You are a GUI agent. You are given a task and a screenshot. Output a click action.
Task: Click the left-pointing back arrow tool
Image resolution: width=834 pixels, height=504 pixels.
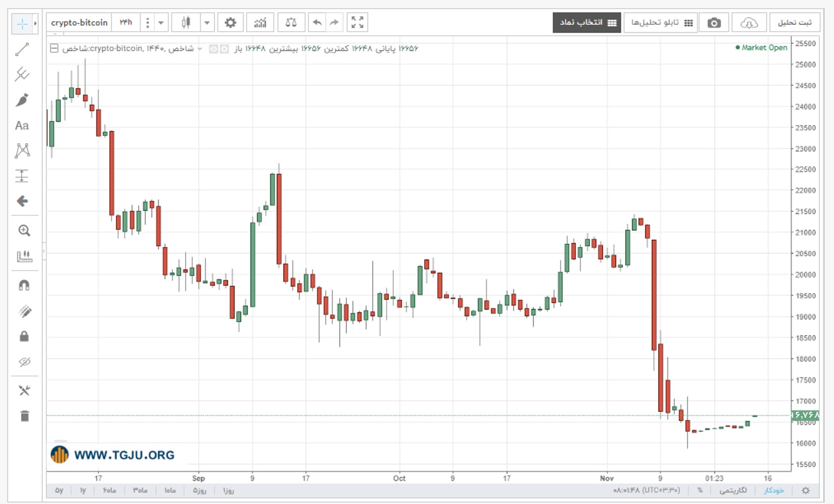[x=22, y=201]
